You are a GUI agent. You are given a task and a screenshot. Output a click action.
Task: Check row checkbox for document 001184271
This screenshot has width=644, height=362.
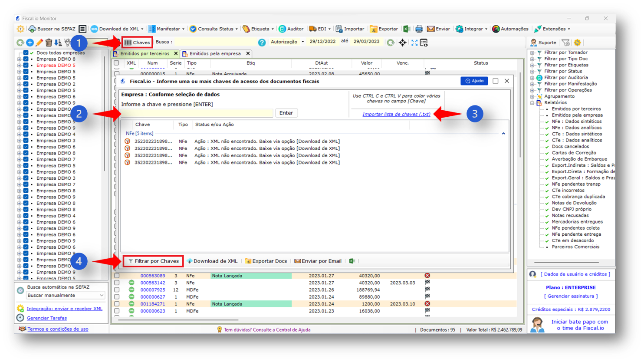(117, 304)
